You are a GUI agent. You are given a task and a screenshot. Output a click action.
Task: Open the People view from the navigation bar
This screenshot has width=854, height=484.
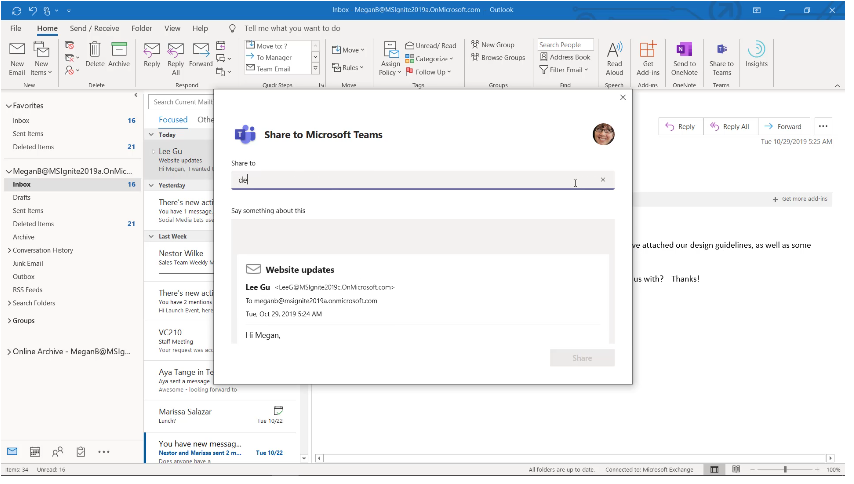(x=58, y=452)
